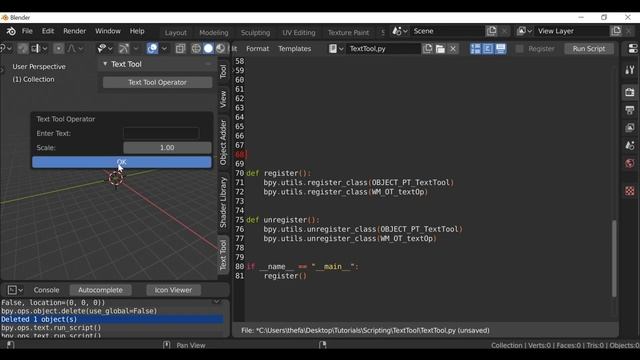Toggle viewport overlays button
This screenshot has height=360, width=640.
point(152,49)
